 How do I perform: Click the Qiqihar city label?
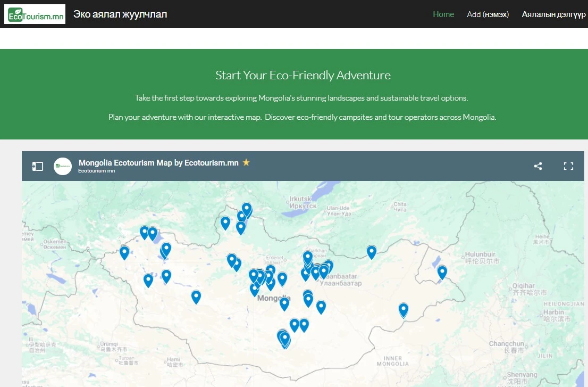pos(529,289)
